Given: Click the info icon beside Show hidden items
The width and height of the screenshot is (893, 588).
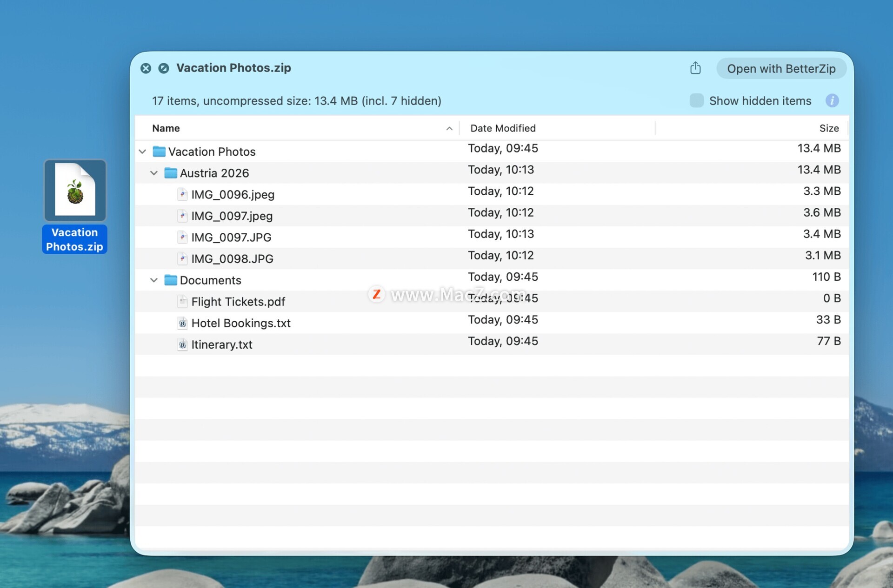Looking at the screenshot, I should point(832,101).
